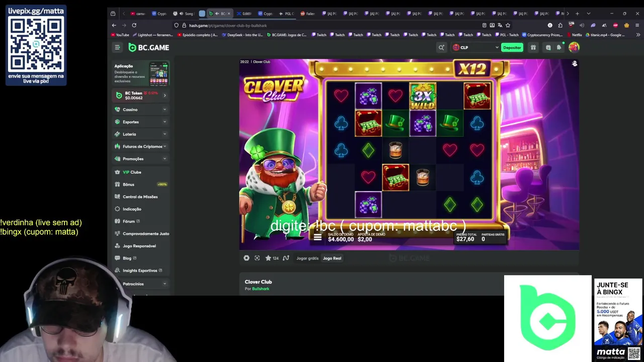Click the browser address bar URL
This screenshot has height=362, width=644.
click(228, 25)
